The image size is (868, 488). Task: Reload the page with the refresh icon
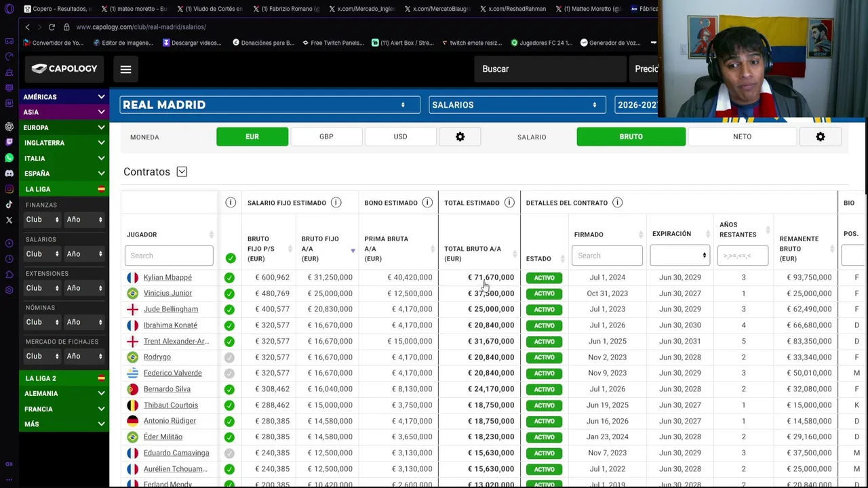[x=52, y=27]
